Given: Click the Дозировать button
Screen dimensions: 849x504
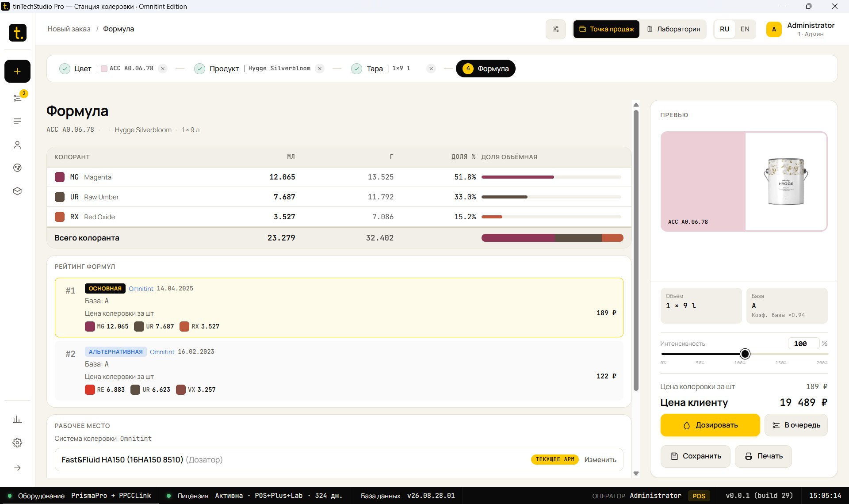Looking at the screenshot, I should 710,425.
